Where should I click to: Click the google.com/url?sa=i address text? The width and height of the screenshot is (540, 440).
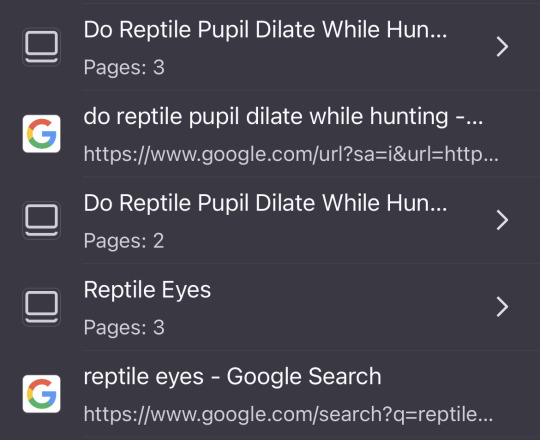pos(291,154)
